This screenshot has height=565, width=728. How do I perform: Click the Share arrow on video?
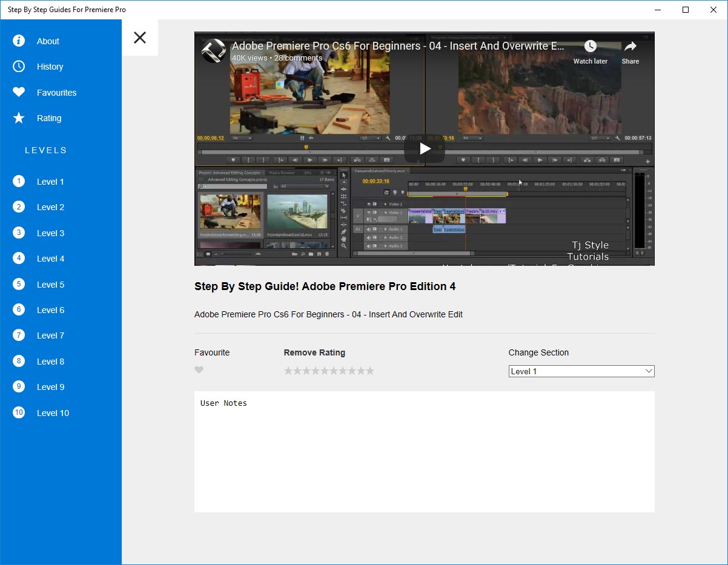pos(630,47)
